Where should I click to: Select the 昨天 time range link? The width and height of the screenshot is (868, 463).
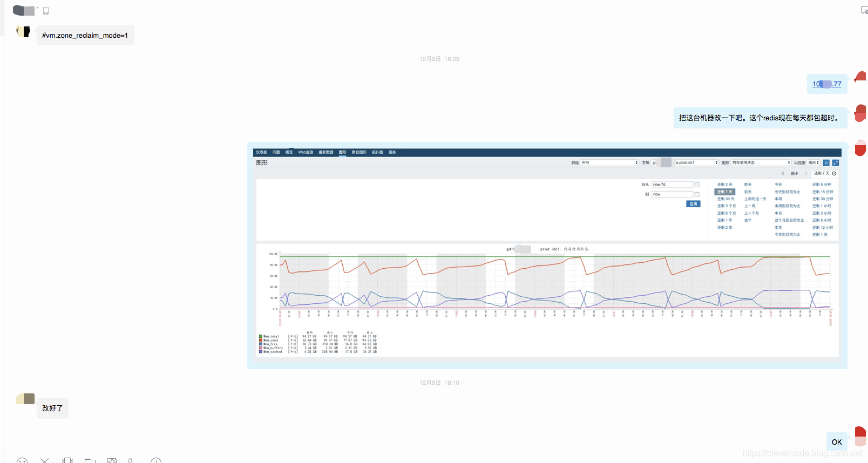pos(748,185)
